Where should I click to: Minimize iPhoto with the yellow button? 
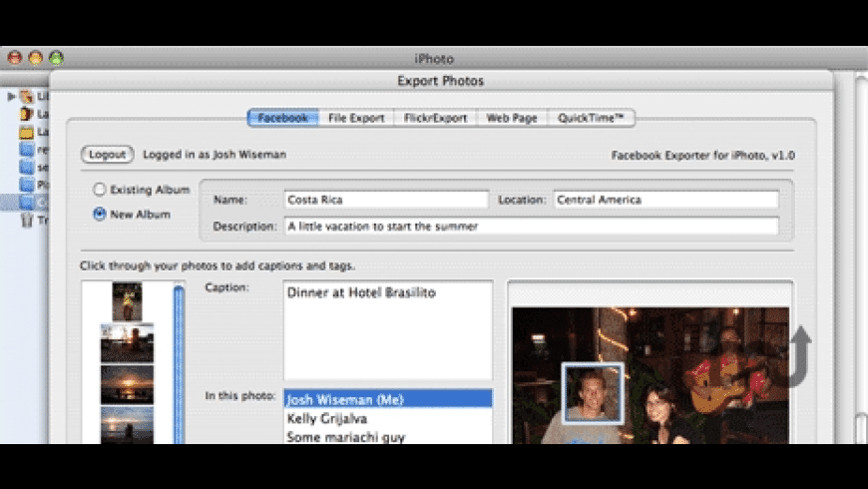(x=36, y=58)
